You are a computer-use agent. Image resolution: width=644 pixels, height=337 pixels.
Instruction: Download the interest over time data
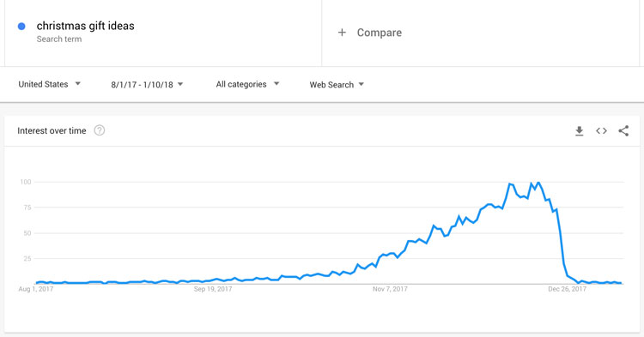(x=579, y=131)
